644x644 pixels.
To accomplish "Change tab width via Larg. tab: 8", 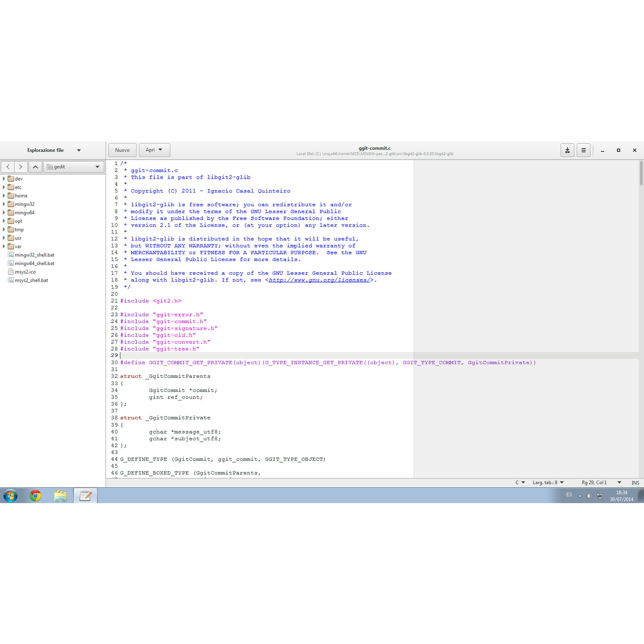I will click(x=548, y=482).
